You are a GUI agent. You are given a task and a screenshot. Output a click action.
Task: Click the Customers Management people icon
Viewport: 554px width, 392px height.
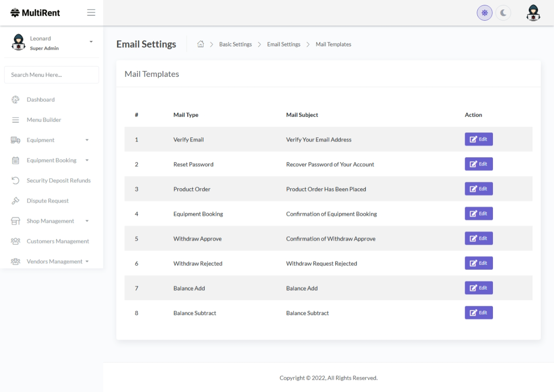click(x=15, y=241)
